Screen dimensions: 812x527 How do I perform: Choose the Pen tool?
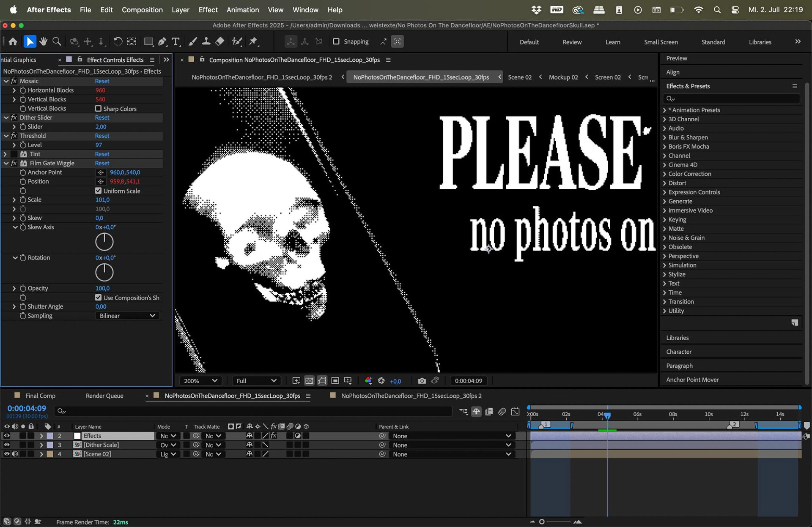point(162,41)
